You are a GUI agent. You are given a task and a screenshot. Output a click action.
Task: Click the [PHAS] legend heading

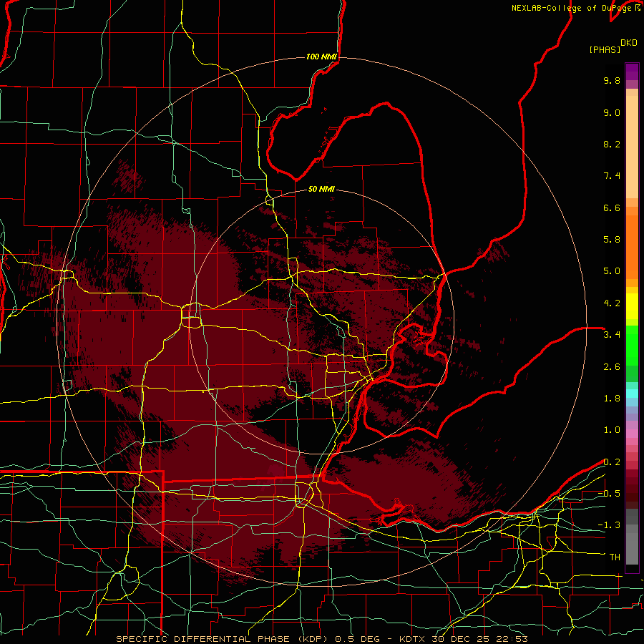605,49
